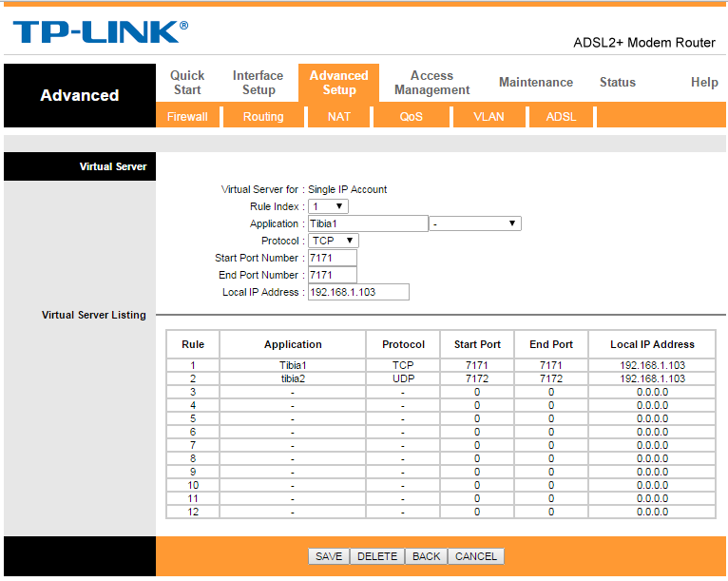This screenshot has width=728, height=581.
Task: Switch to the Status tab
Action: point(618,82)
